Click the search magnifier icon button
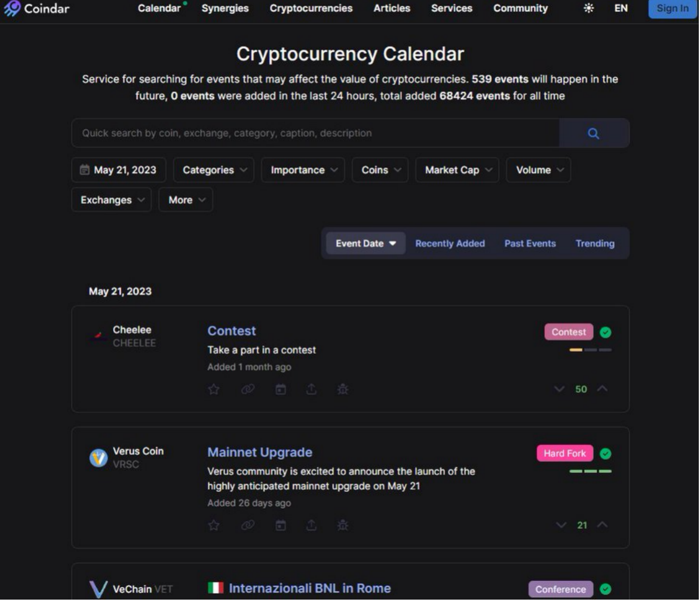The width and height of the screenshot is (700, 602). 594,133
